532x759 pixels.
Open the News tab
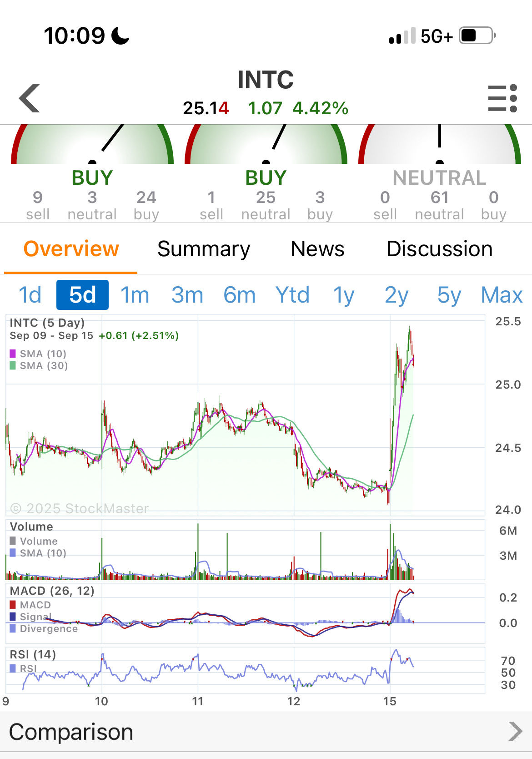pos(317,249)
